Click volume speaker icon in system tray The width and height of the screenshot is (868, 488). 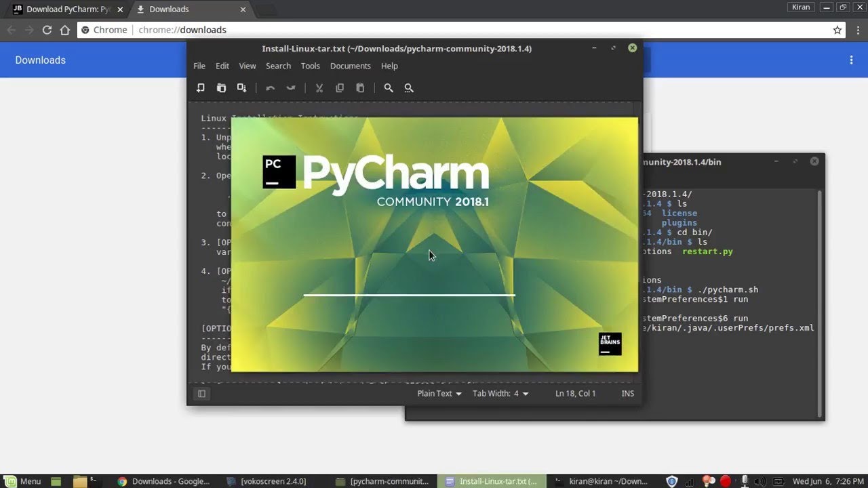pos(761,481)
